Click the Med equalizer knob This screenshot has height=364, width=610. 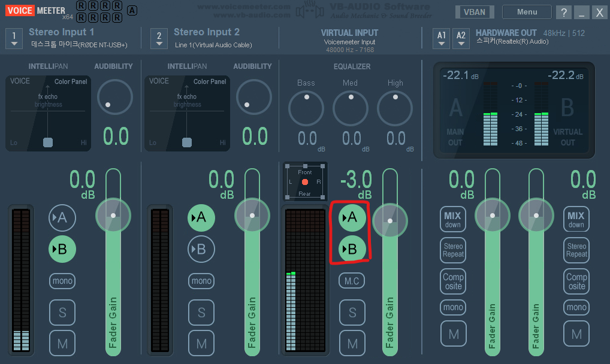[351, 108]
